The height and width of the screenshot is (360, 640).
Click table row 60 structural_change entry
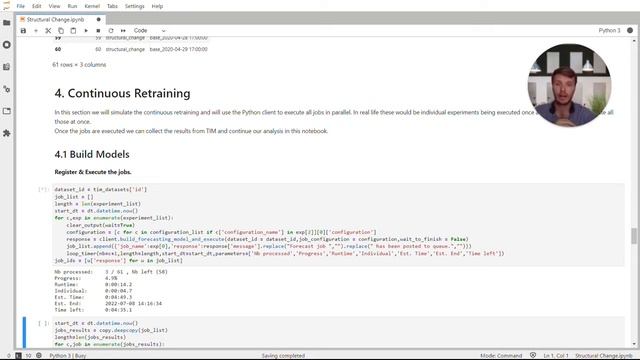[125, 49]
